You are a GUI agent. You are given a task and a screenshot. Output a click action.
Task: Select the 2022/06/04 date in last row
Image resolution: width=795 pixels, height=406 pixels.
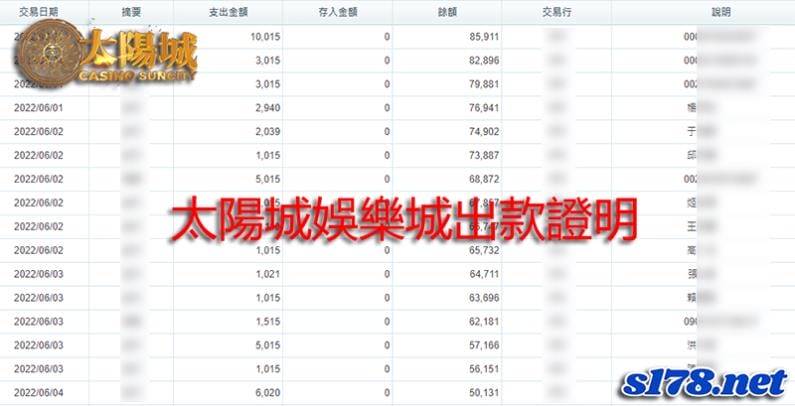39,393
